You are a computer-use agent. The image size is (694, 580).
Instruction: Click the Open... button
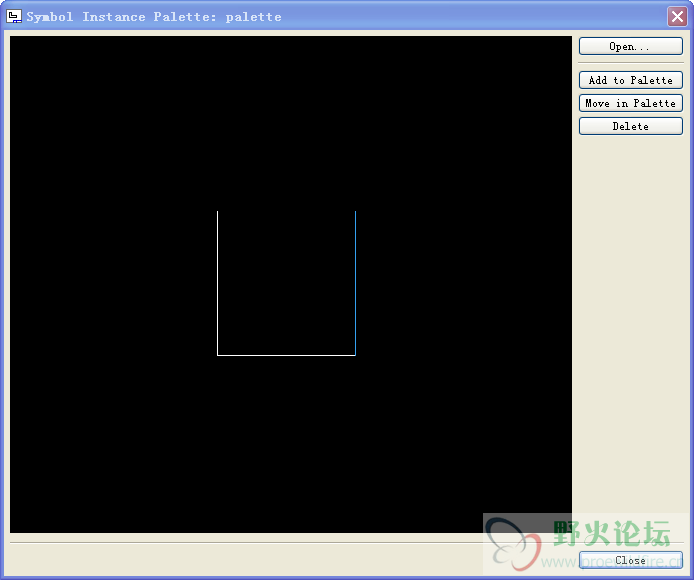pos(630,46)
